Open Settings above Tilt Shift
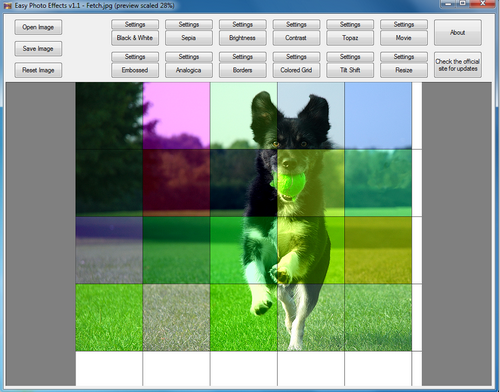This screenshot has width=500, height=392. coord(350,57)
